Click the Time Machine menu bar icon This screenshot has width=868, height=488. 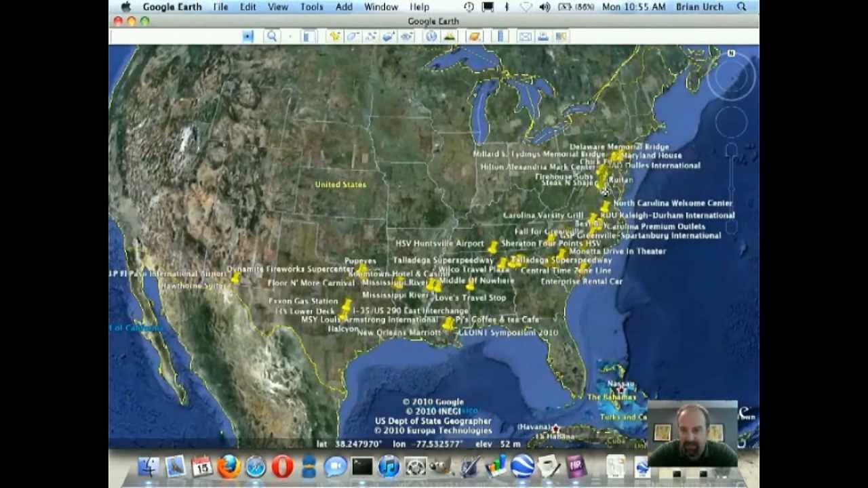(469, 7)
